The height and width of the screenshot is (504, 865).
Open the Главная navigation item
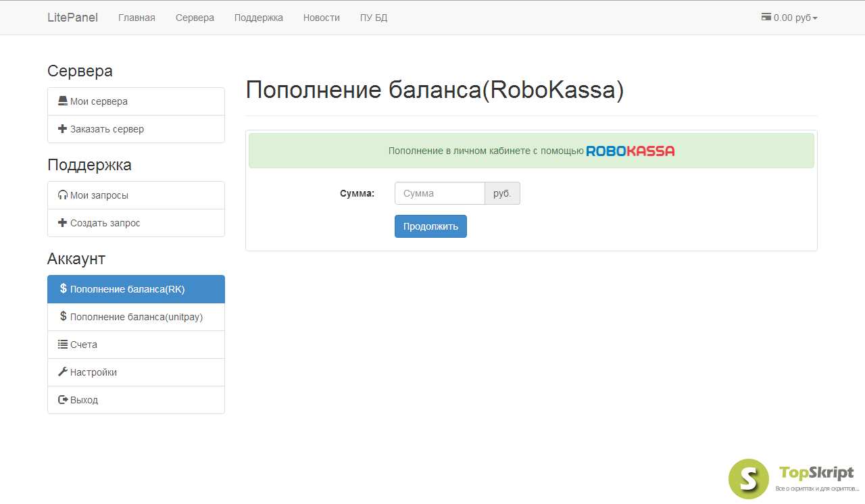pos(137,18)
